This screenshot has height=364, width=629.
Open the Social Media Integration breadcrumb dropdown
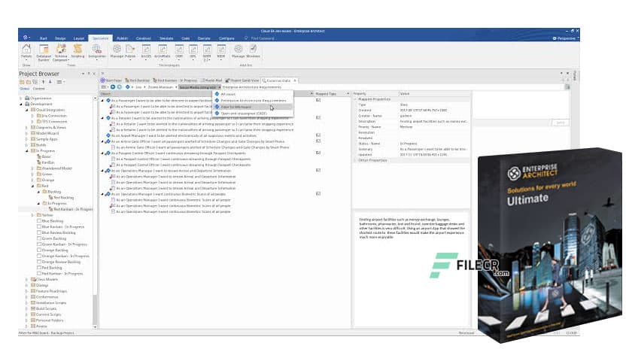click(220, 87)
